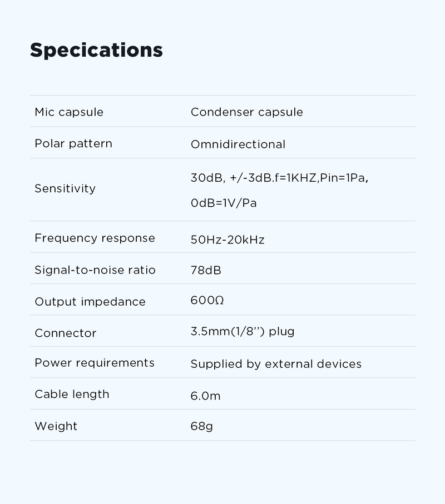Select the Frequency response label
This screenshot has height=504, width=445.
coord(95,238)
